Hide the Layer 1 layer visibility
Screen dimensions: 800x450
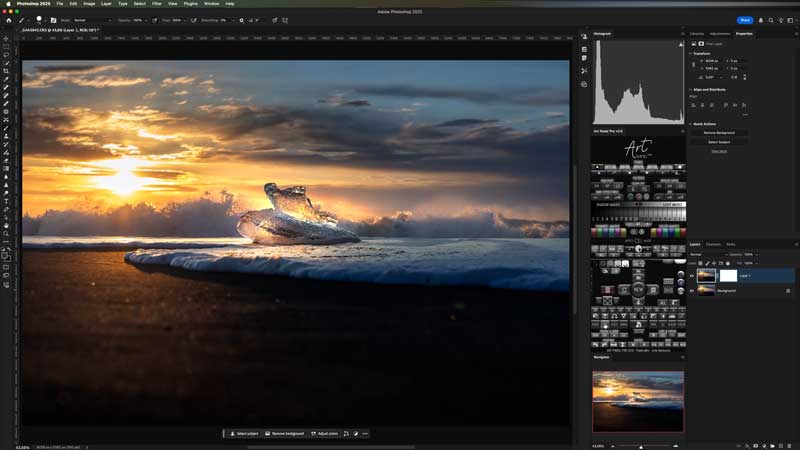click(692, 275)
